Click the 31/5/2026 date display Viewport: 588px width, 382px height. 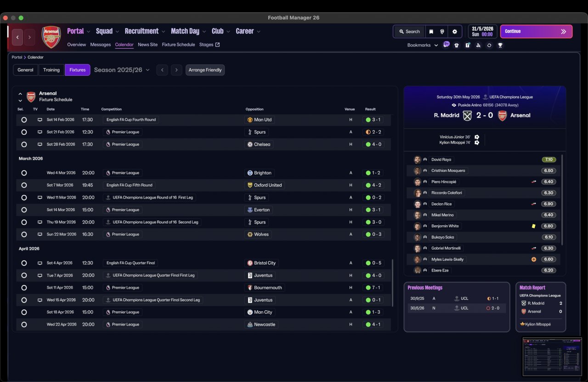coord(482,31)
